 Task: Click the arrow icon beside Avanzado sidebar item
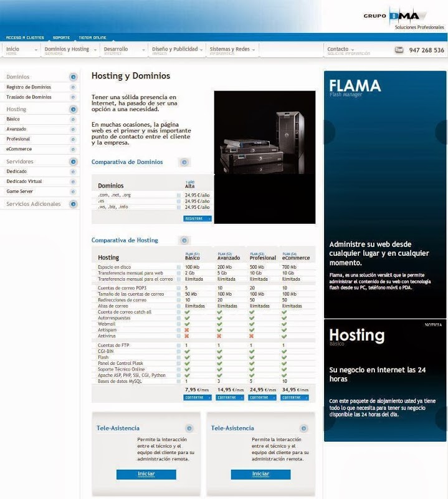click(73, 129)
